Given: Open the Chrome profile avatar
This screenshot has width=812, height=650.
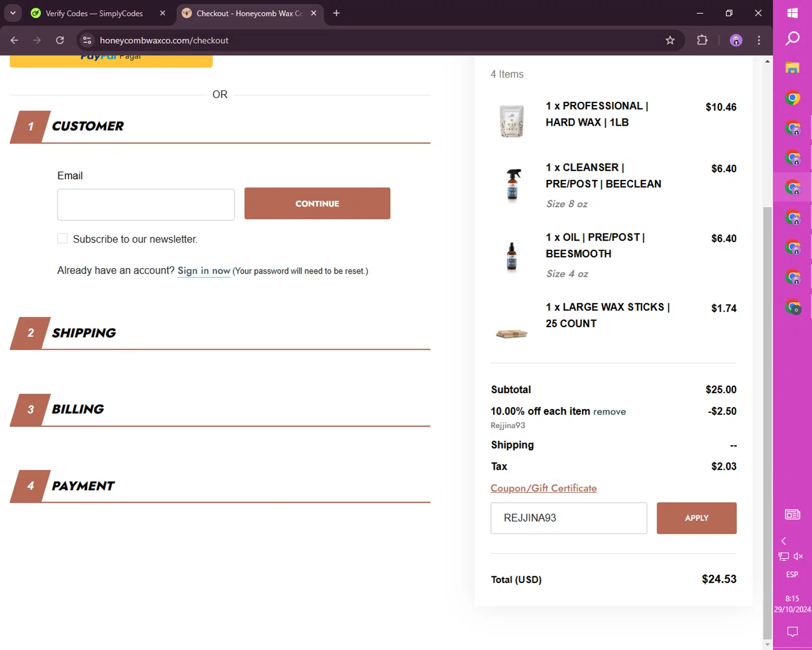Looking at the screenshot, I should (x=736, y=40).
